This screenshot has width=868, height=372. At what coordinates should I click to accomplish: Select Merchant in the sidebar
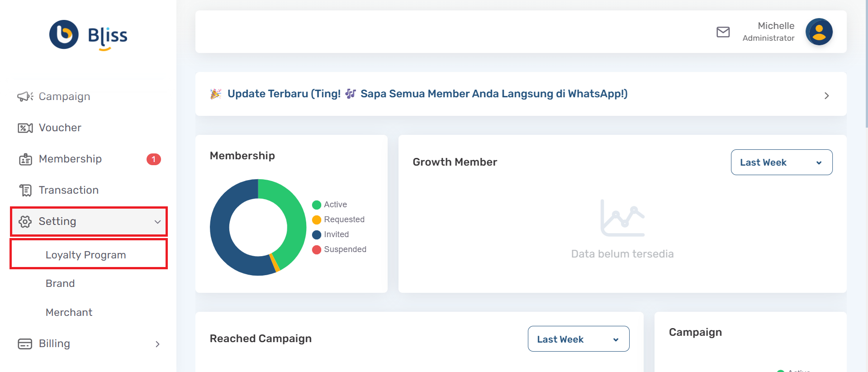pyautogui.click(x=69, y=312)
